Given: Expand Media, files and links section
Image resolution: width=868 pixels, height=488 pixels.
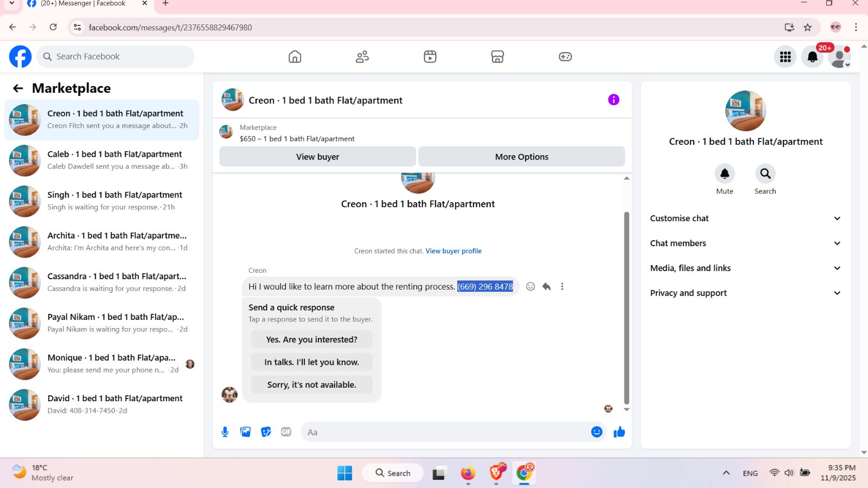Looking at the screenshot, I should click(745, 268).
